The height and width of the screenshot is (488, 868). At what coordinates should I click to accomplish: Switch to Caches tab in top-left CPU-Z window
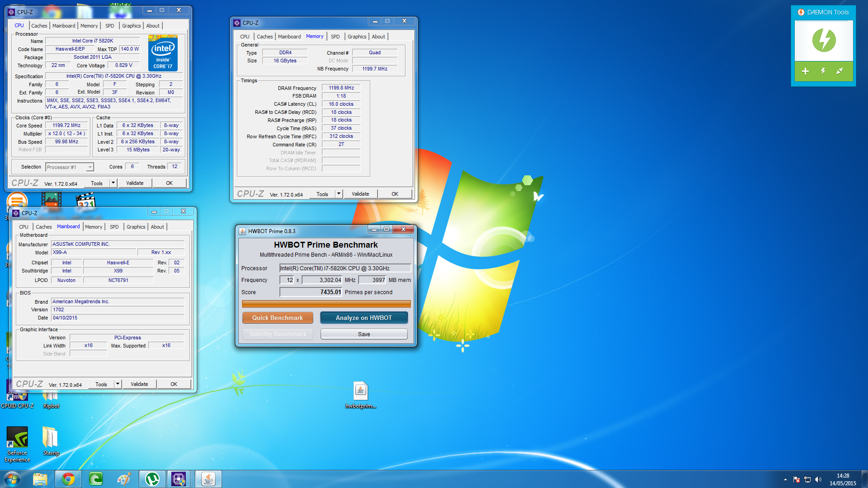pyautogui.click(x=39, y=26)
